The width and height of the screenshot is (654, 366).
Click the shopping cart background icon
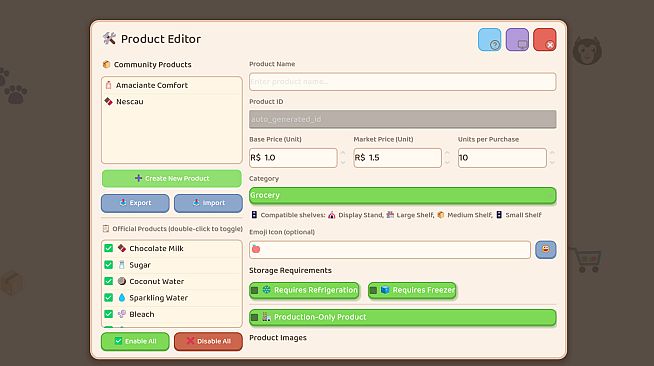[x=587, y=260]
